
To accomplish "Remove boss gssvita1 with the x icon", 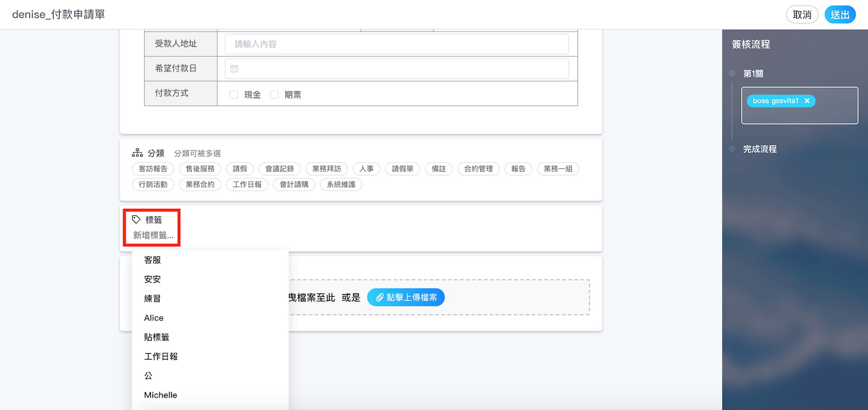I will click(x=807, y=101).
